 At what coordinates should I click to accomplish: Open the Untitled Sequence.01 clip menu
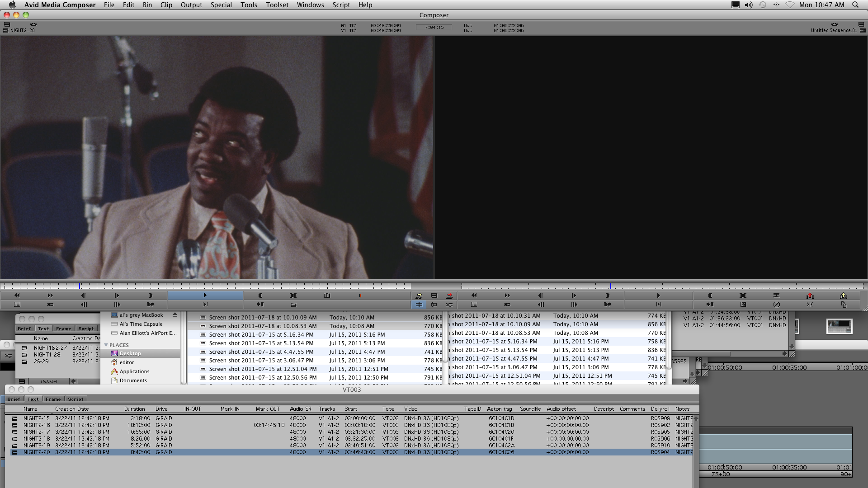(x=833, y=30)
